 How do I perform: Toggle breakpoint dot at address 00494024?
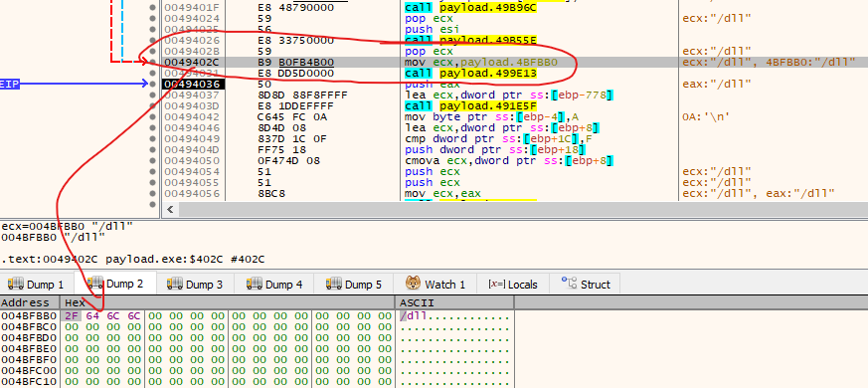[152, 18]
